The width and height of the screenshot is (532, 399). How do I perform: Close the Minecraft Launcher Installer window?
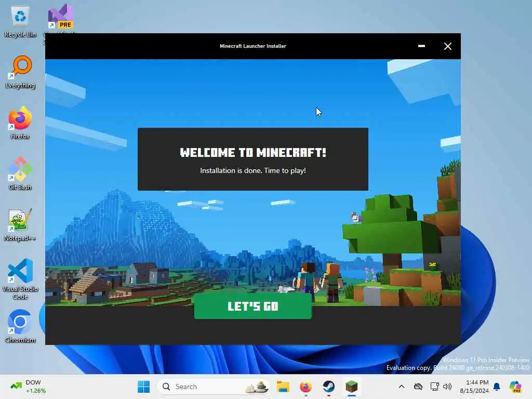[447, 46]
